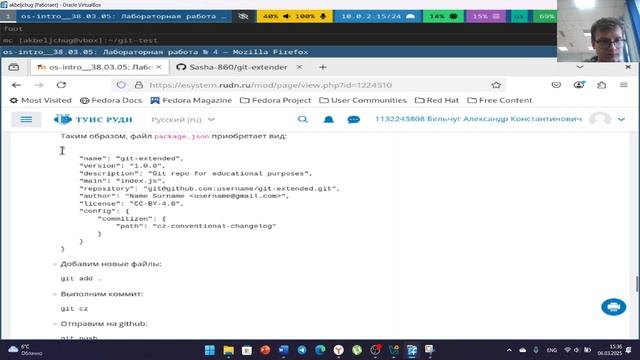The width and height of the screenshot is (640, 360).
Task: Click the crossed-eye icon in status bar
Action: coord(243,16)
